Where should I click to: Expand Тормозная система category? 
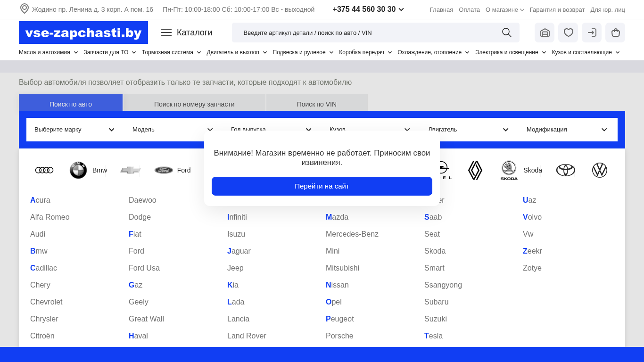(172, 52)
